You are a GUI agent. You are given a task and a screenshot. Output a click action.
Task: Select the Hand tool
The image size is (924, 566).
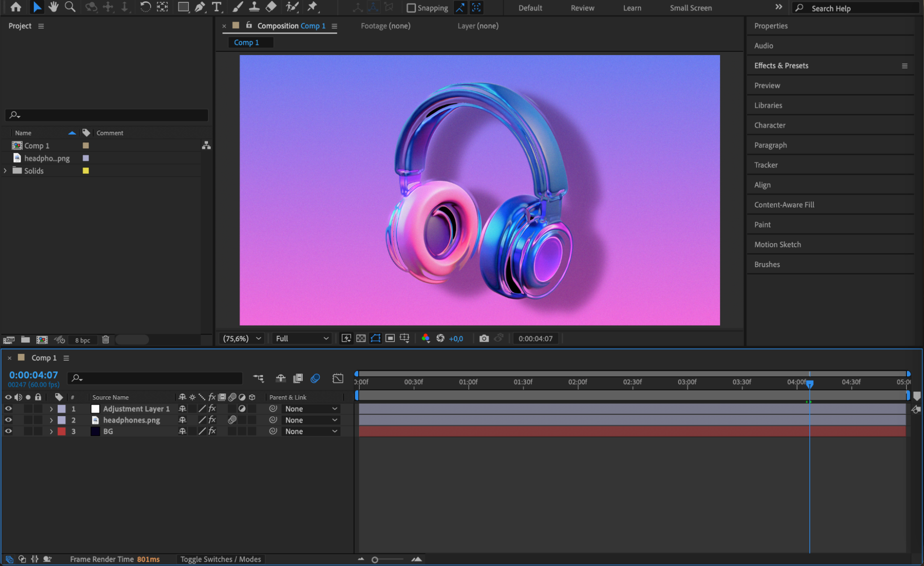(x=53, y=7)
